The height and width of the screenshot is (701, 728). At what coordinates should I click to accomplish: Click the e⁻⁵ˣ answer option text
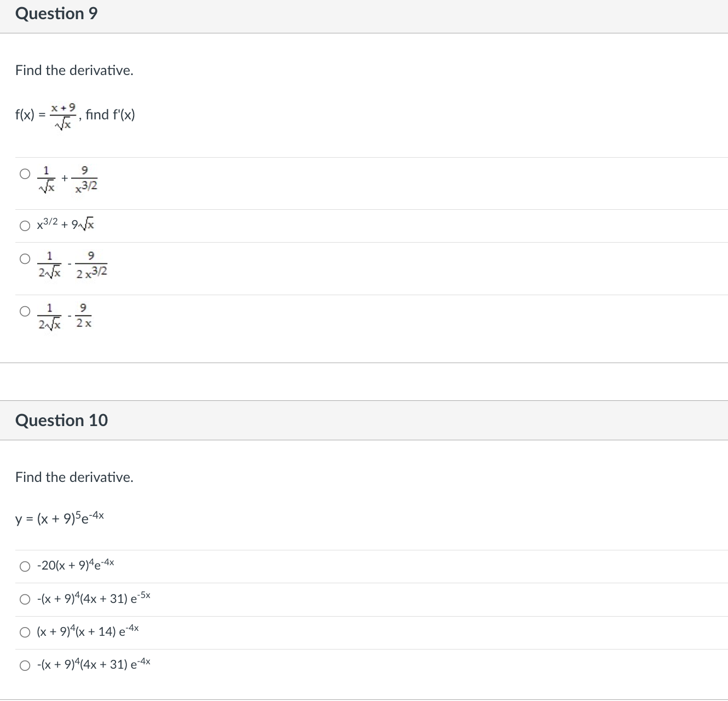93,598
